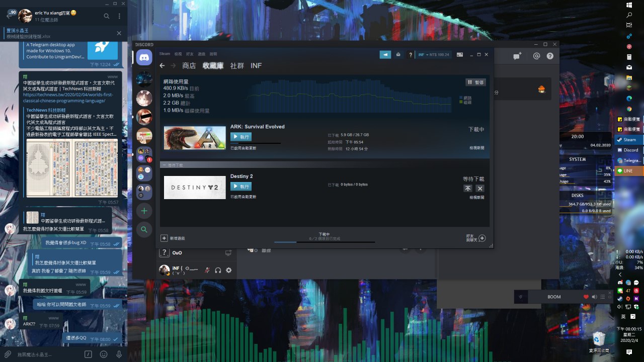The image size is (644, 362).
Task: Go back in Telegram chat list
Action: [9, 16]
